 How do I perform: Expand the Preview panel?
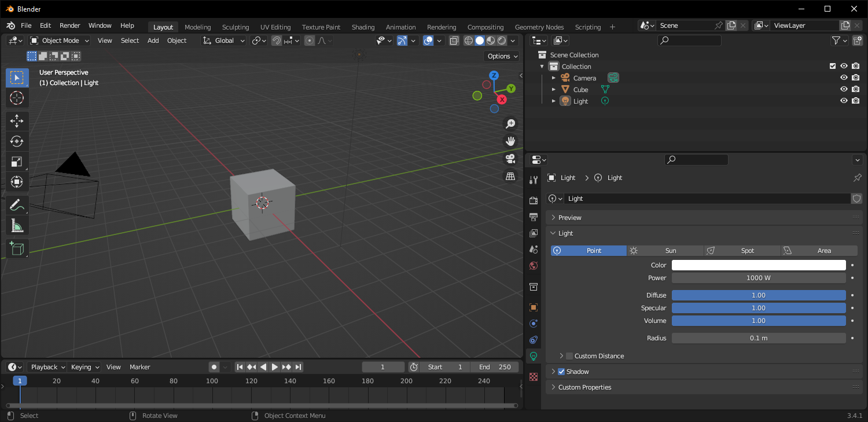(704, 218)
